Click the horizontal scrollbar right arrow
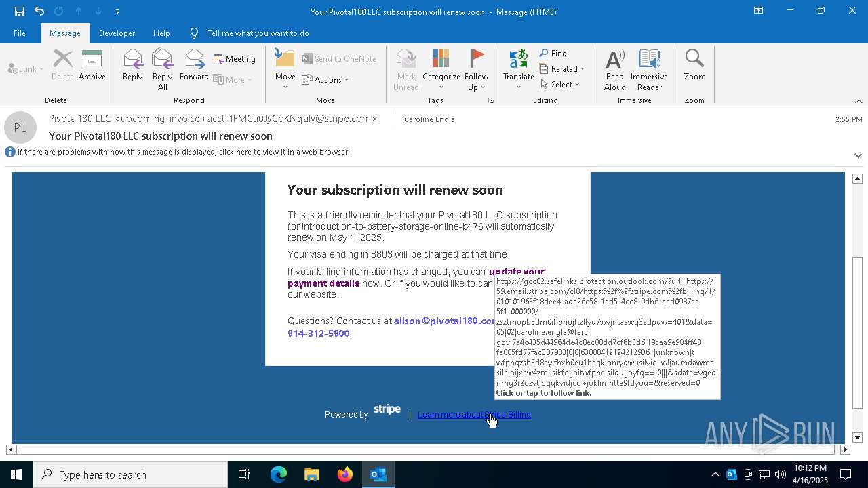Viewport: 868px width, 488px height. point(845,449)
